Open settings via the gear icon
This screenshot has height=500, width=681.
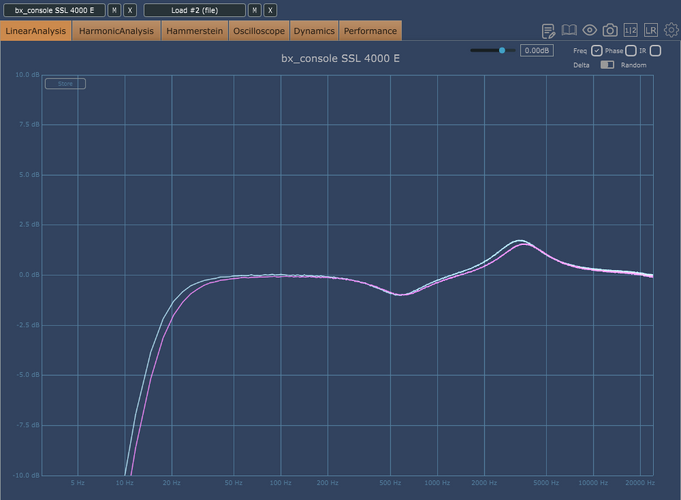671,30
